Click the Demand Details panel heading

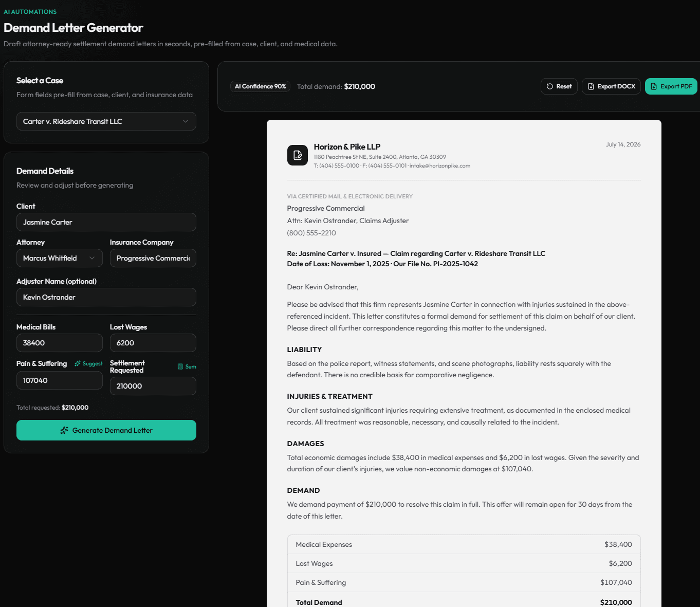(x=45, y=171)
